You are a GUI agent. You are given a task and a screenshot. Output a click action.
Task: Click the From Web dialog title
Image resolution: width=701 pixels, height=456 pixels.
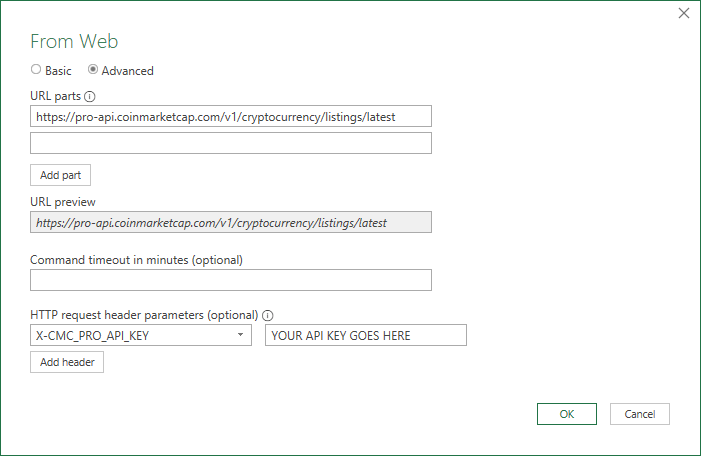[x=74, y=41]
